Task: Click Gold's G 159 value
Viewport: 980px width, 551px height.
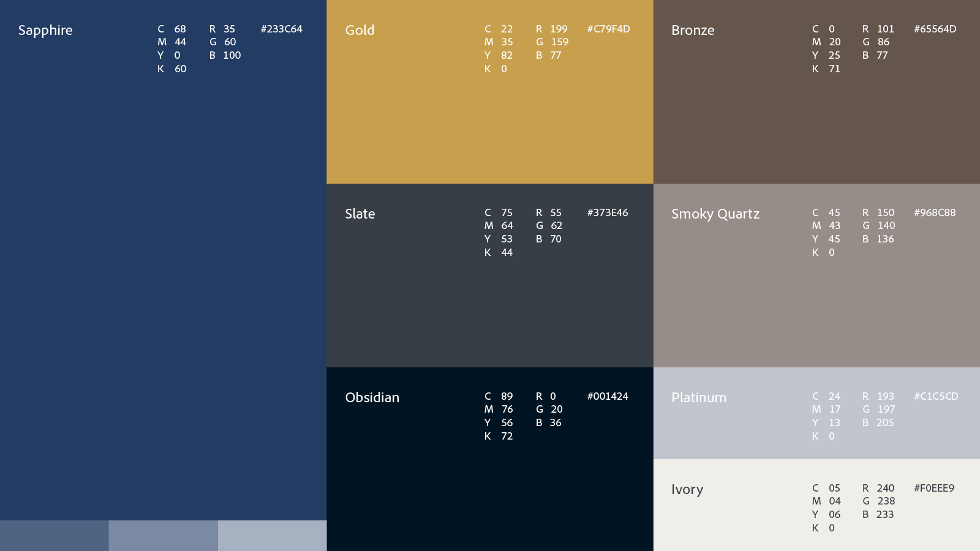Action: click(x=552, y=42)
